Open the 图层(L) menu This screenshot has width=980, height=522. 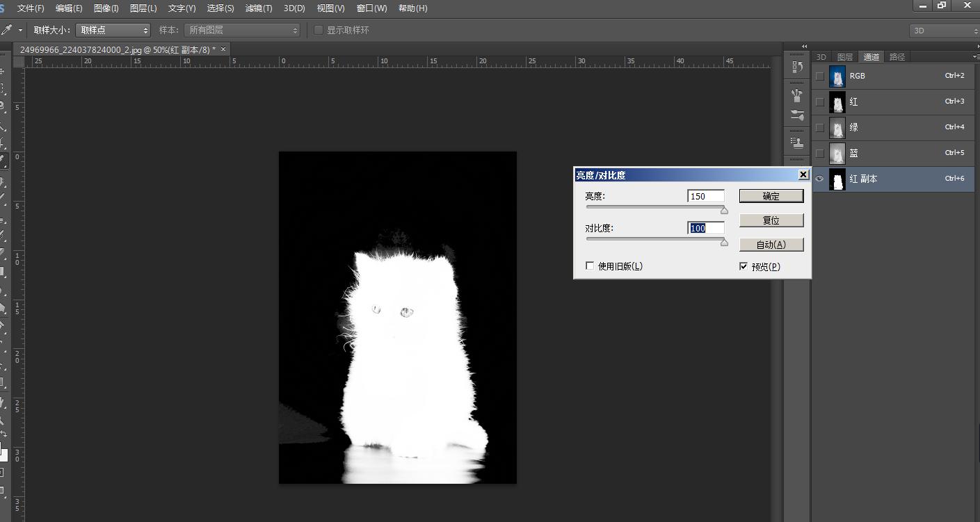(x=143, y=8)
